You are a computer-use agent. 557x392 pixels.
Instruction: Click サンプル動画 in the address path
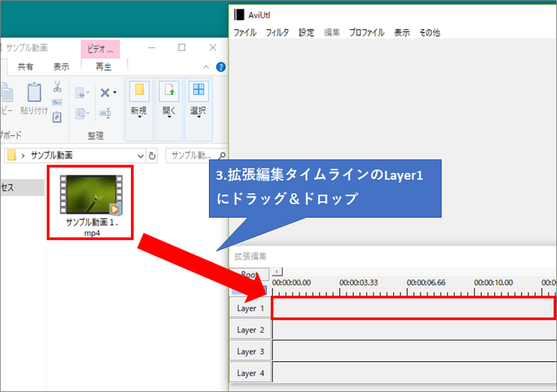(52, 155)
